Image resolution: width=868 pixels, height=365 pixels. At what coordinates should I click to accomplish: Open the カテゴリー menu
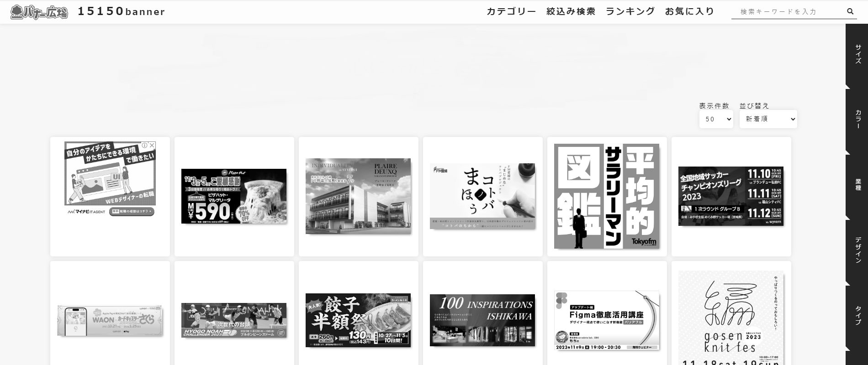point(511,11)
